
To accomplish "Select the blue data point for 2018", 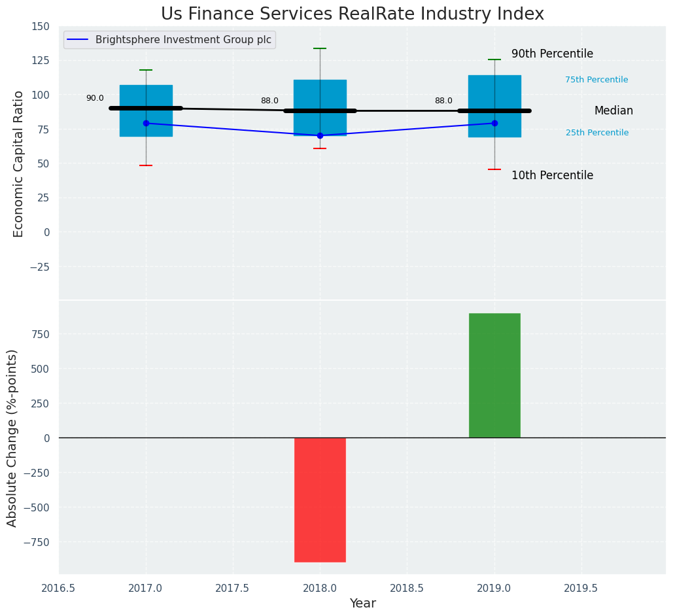I will 320,135.
